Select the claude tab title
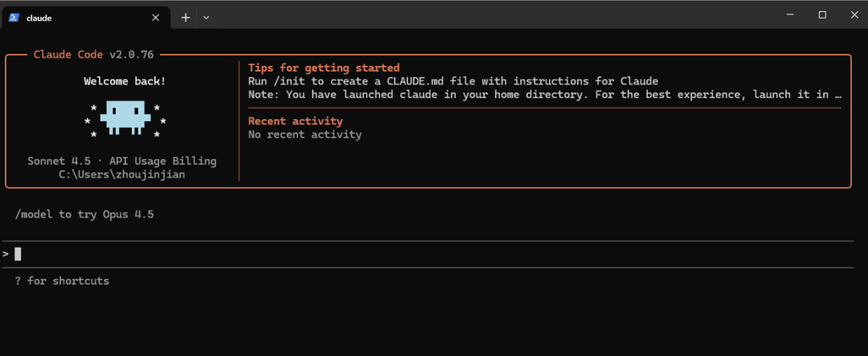Viewport: 868px width, 356px height. (39, 17)
